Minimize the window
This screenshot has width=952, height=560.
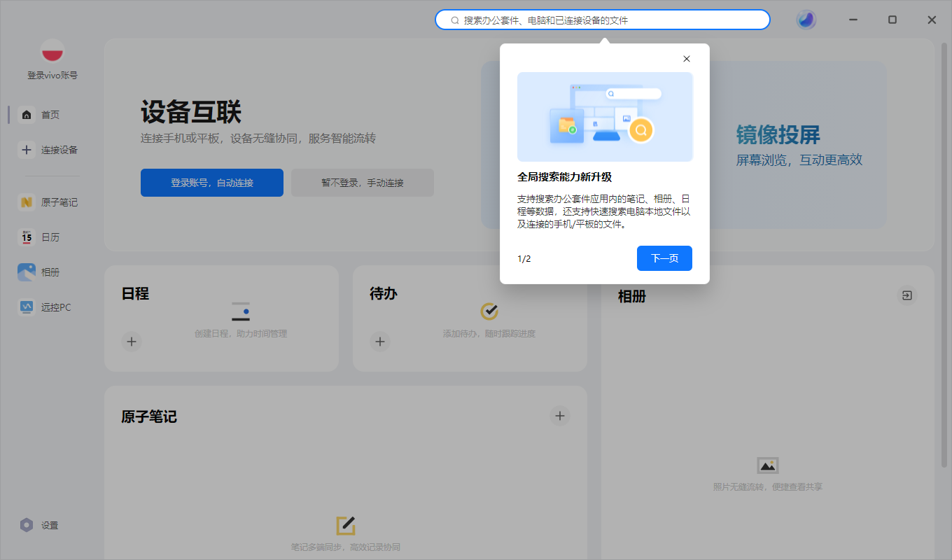853,20
